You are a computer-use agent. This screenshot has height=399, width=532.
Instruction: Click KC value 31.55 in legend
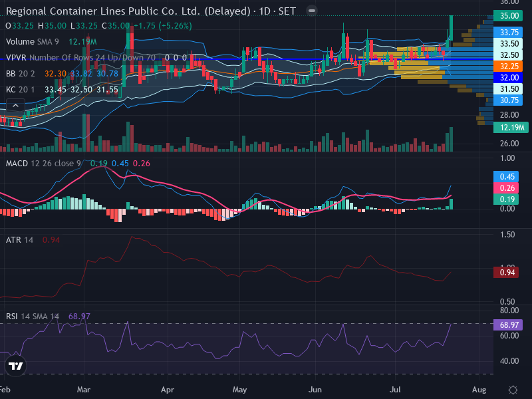(107, 90)
